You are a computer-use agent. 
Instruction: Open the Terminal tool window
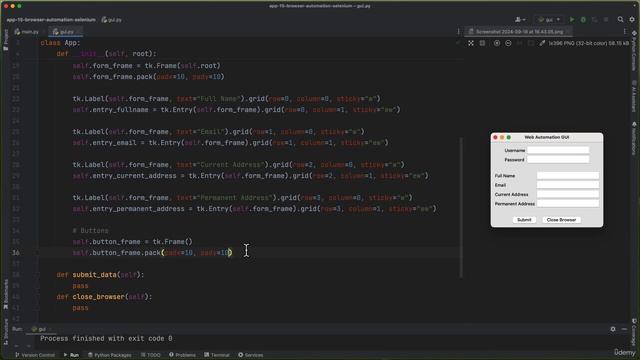[217, 355]
